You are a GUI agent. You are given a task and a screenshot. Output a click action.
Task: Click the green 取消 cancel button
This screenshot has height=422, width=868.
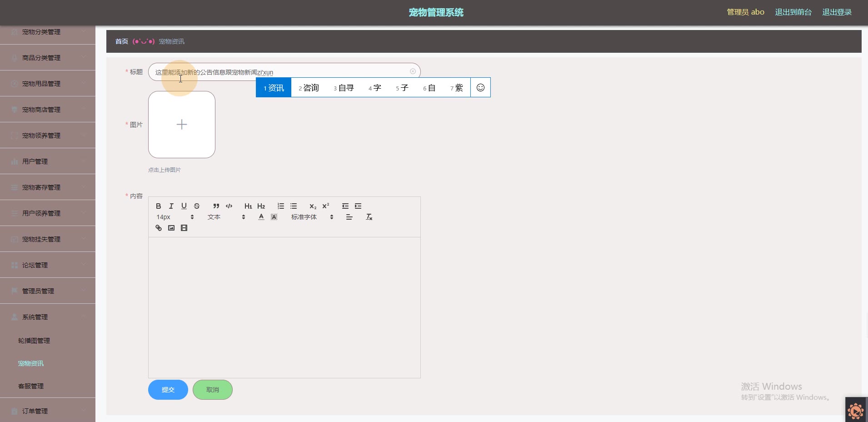tap(213, 390)
